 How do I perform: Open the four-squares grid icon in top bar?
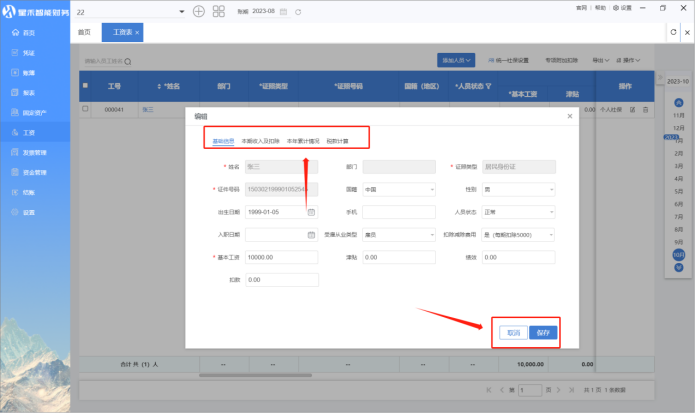click(218, 11)
